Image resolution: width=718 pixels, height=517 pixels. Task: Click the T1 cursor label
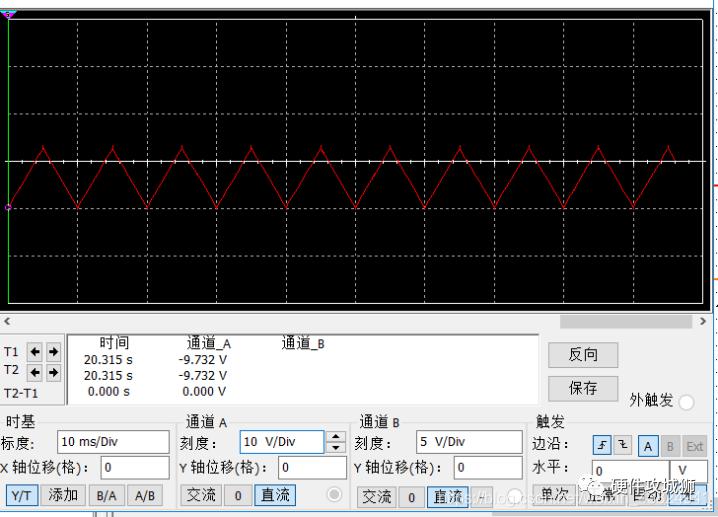click(11, 352)
